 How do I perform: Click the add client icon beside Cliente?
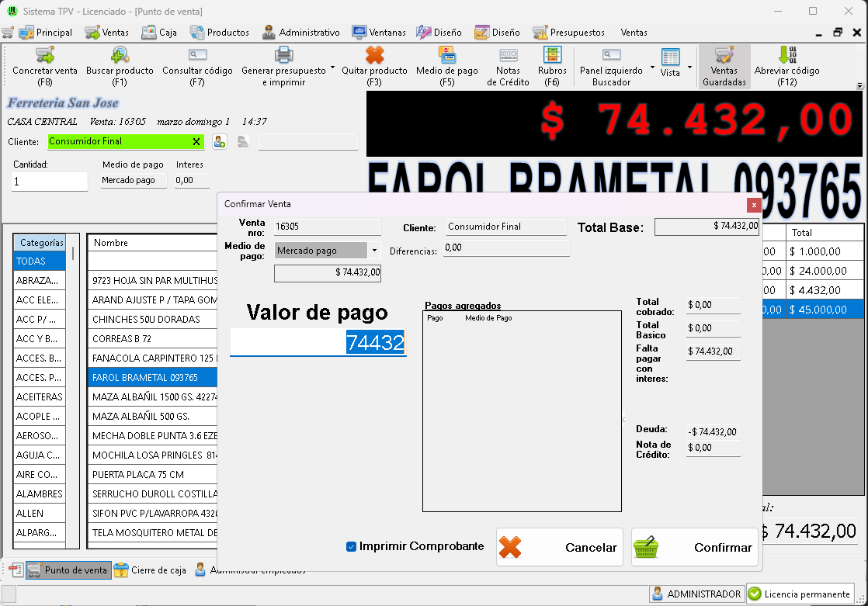point(219,141)
